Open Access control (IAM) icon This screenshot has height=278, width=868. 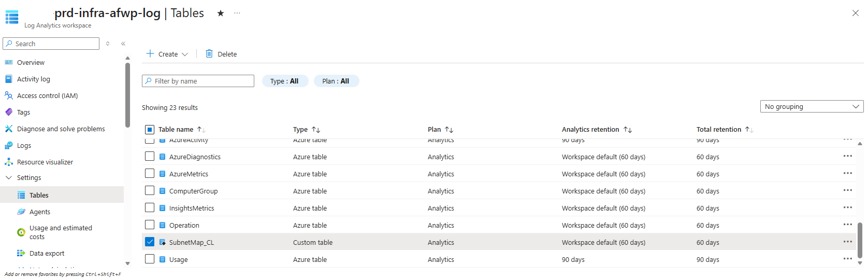click(9, 96)
